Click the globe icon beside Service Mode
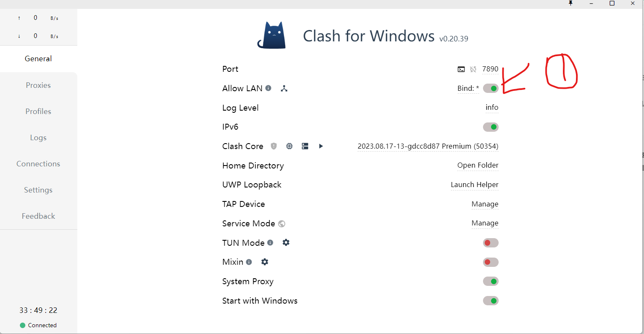The image size is (644, 334). [282, 224]
